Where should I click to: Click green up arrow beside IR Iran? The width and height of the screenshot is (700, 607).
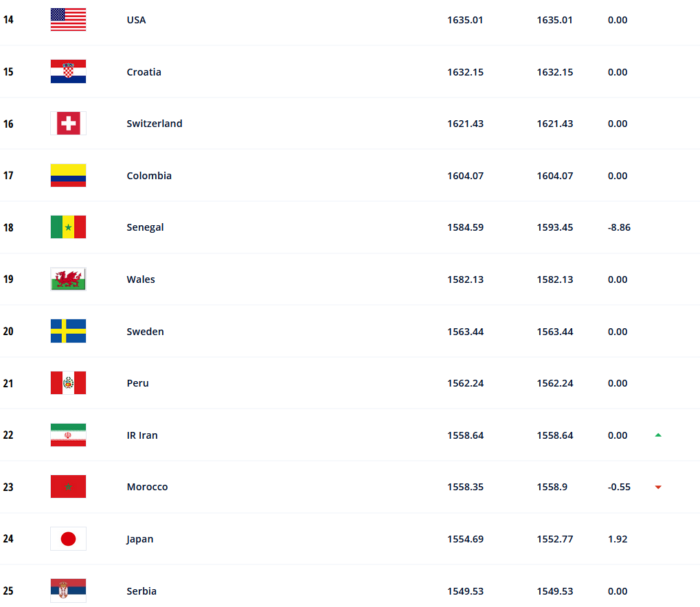[658, 435]
